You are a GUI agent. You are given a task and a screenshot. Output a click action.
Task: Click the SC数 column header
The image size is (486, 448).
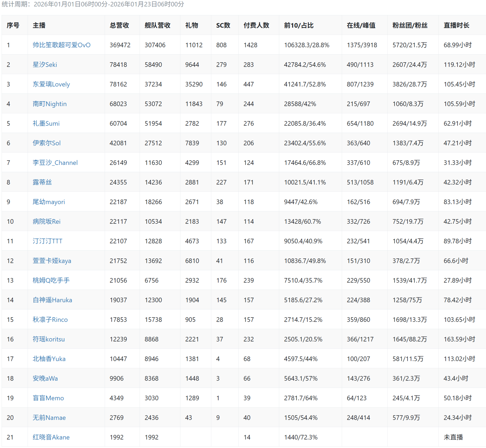tap(223, 25)
